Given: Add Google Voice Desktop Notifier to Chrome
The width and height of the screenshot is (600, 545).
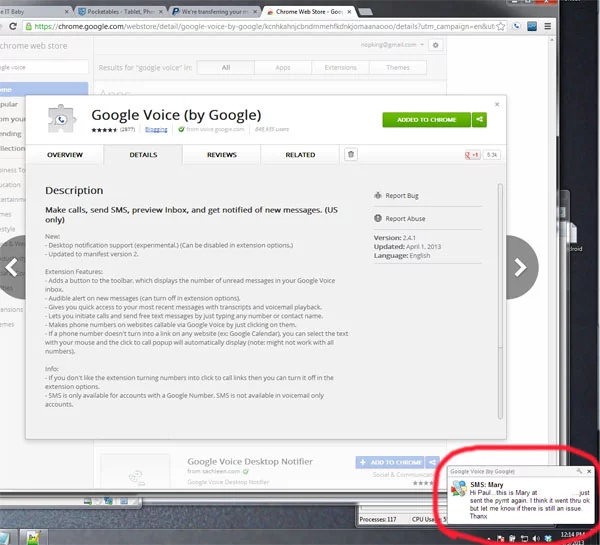Looking at the screenshot, I should pyautogui.click(x=390, y=462).
